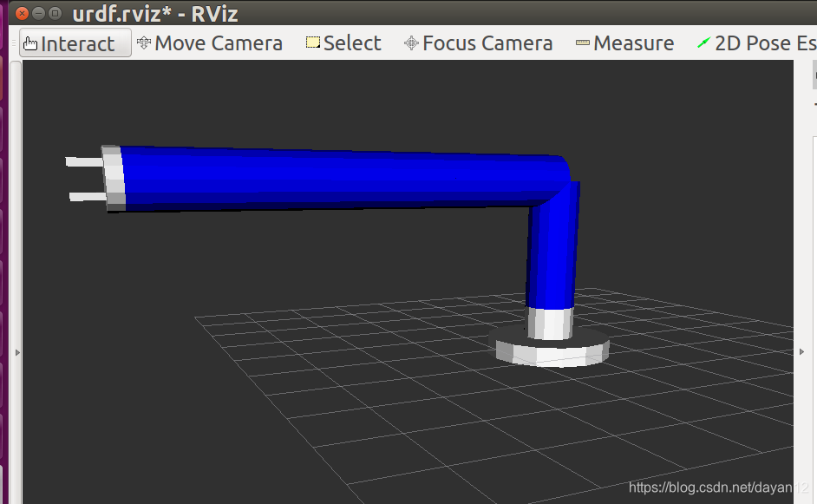The width and height of the screenshot is (817, 504).
Task: Close the RViz window
Action: 22,13
